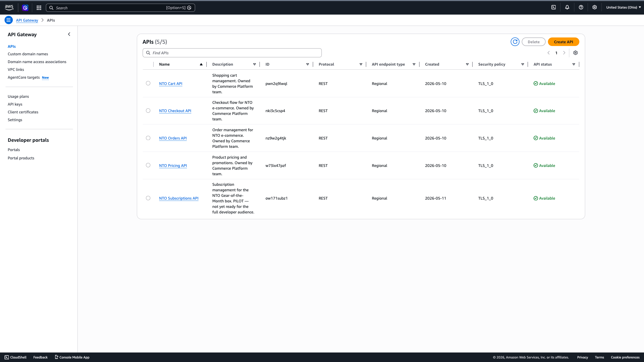Select the NTO Orders API radio button
The height and width of the screenshot is (362, 644).
click(148, 138)
